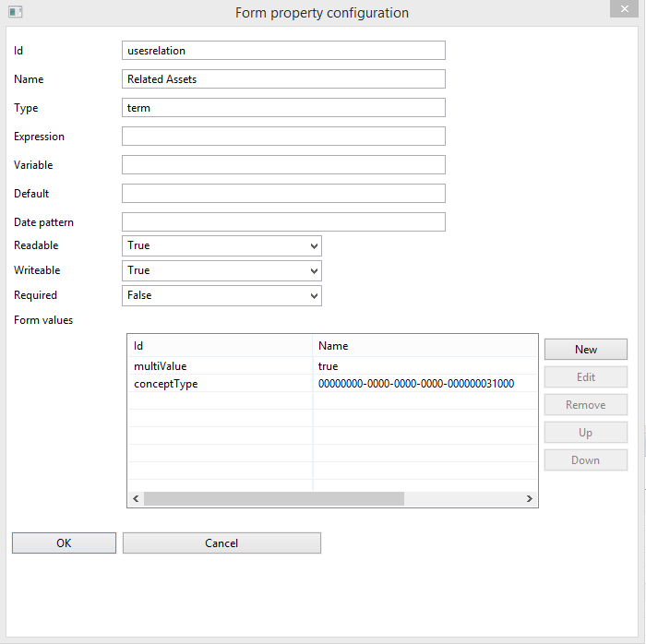Image resolution: width=646 pixels, height=644 pixels.
Task: Click the dialog window icon in title bar
Action: (x=16, y=12)
